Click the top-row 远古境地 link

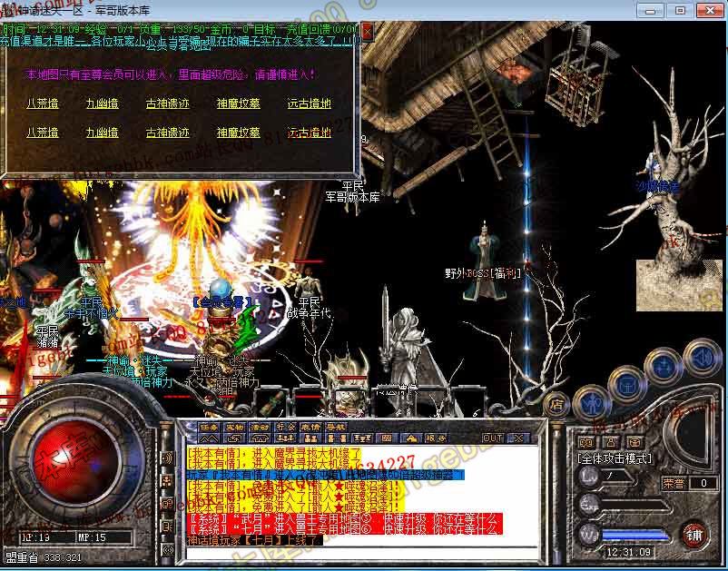coord(310,103)
